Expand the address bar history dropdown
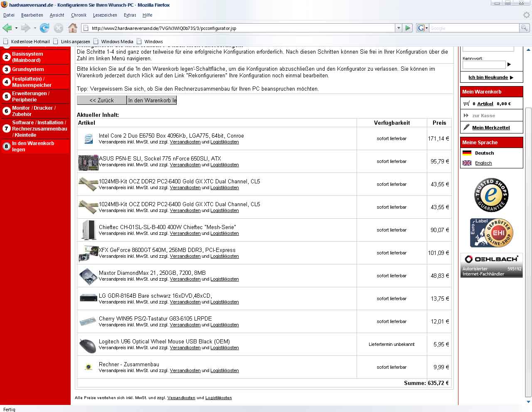This screenshot has width=532, height=412. [399, 28]
